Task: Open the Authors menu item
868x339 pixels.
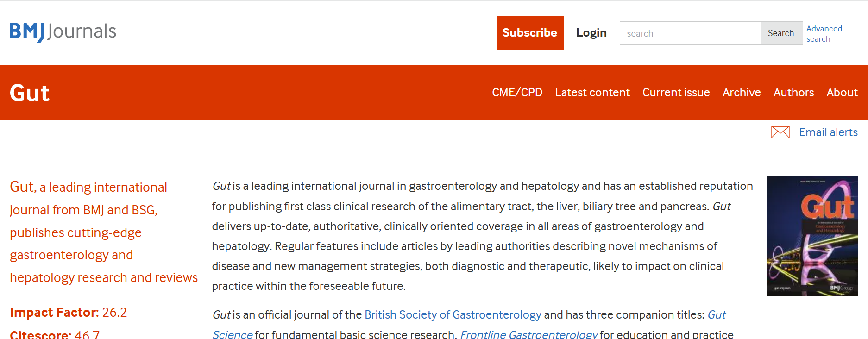Action: coord(793,93)
